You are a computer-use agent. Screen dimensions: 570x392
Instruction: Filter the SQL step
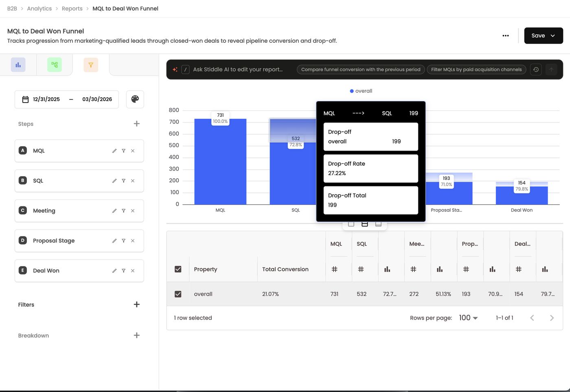click(123, 181)
